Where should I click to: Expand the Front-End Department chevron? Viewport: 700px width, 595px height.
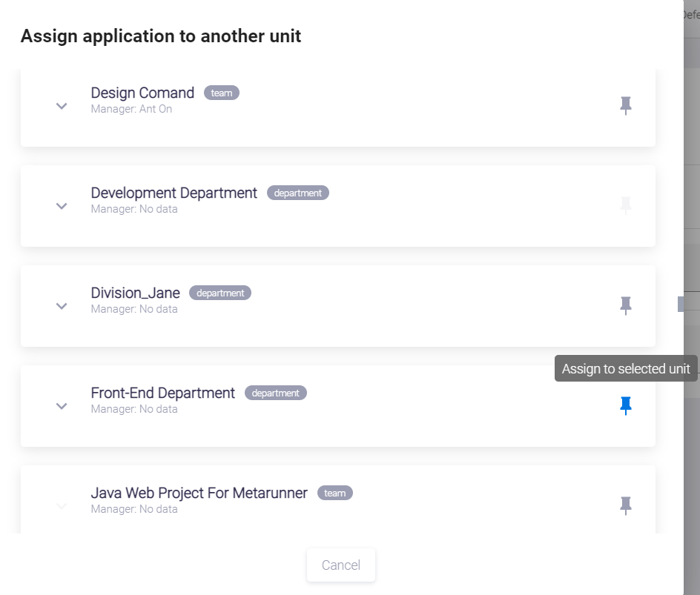click(62, 406)
